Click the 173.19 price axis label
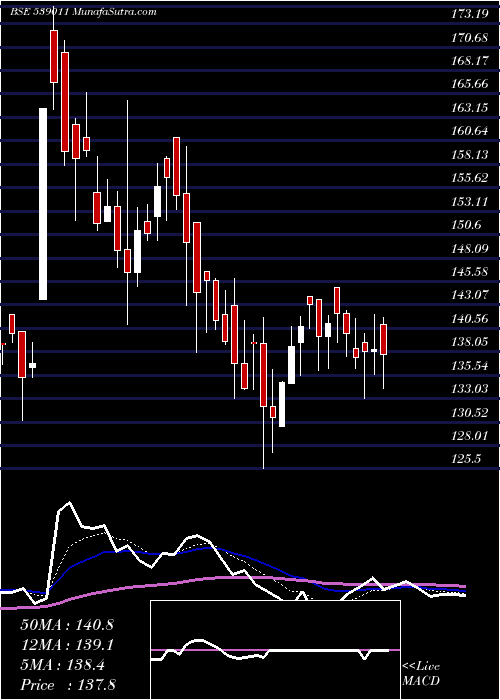This screenshot has width=500, height=700. 470,14
